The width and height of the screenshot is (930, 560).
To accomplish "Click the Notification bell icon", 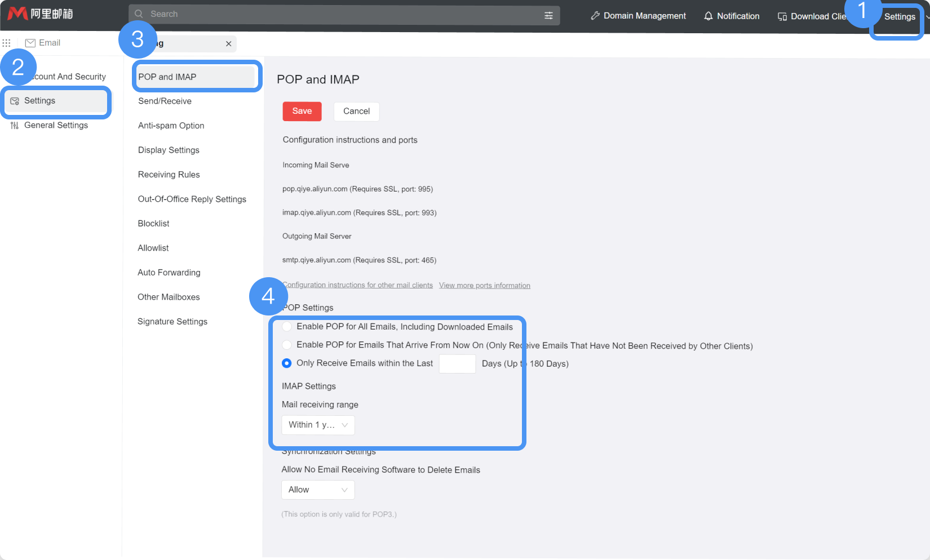I will [x=708, y=16].
